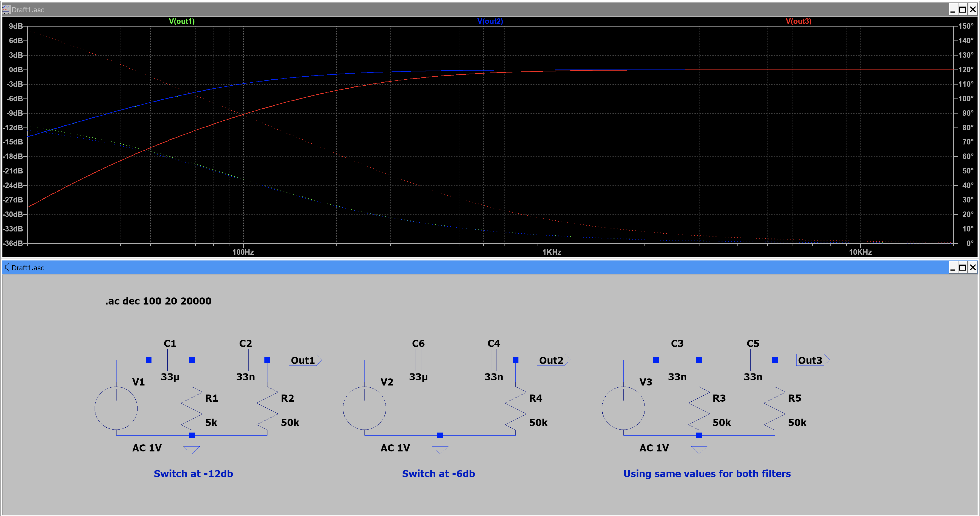Screen dimensions: 980x516
Task: Click the 'Switch at -6db' comment text
Action: click(x=439, y=474)
